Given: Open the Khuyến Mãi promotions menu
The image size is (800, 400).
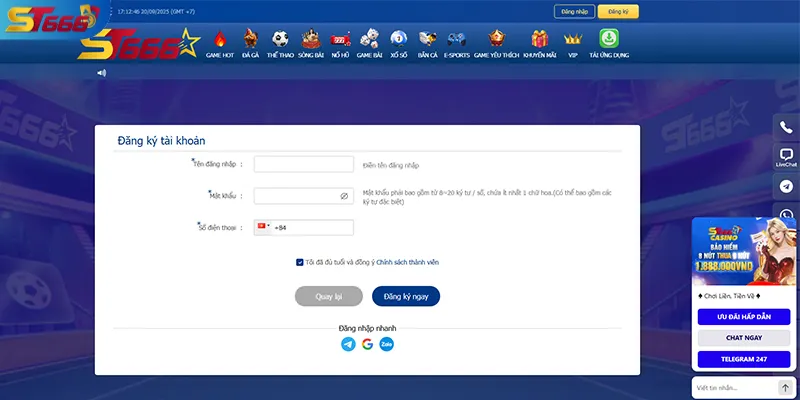Looking at the screenshot, I should (x=539, y=43).
